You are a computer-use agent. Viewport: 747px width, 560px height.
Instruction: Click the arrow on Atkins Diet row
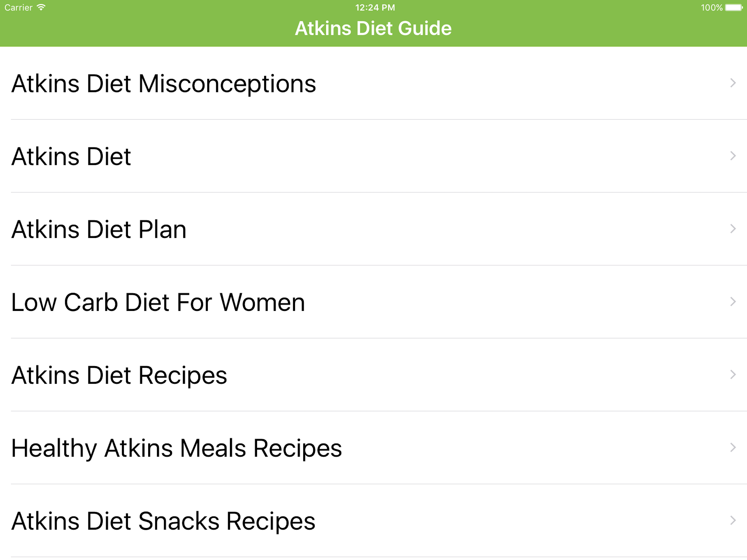[733, 156]
